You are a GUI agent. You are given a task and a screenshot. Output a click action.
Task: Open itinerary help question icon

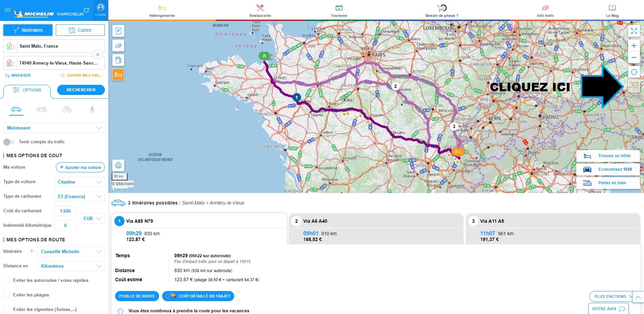[x=31, y=251]
